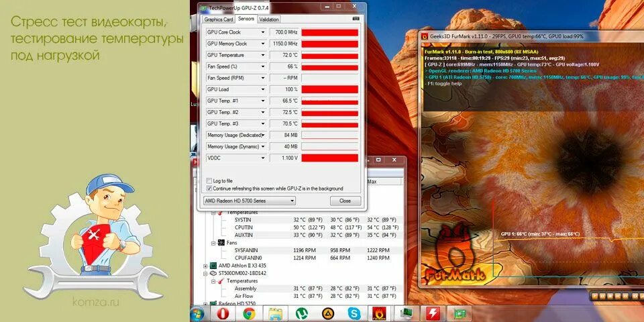This screenshot has height=322, width=644.
Task: Select the CPUFANIN0 fan row
Action: (x=316, y=258)
